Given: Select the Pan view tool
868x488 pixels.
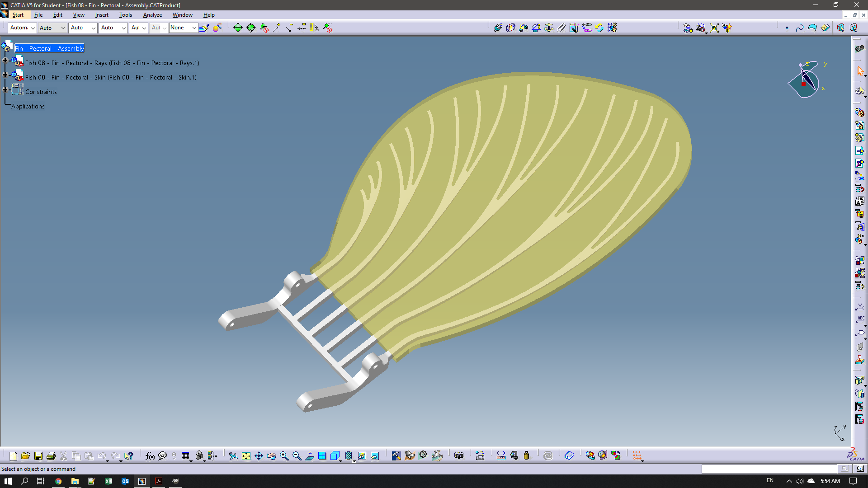Looking at the screenshot, I should tap(259, 456).
